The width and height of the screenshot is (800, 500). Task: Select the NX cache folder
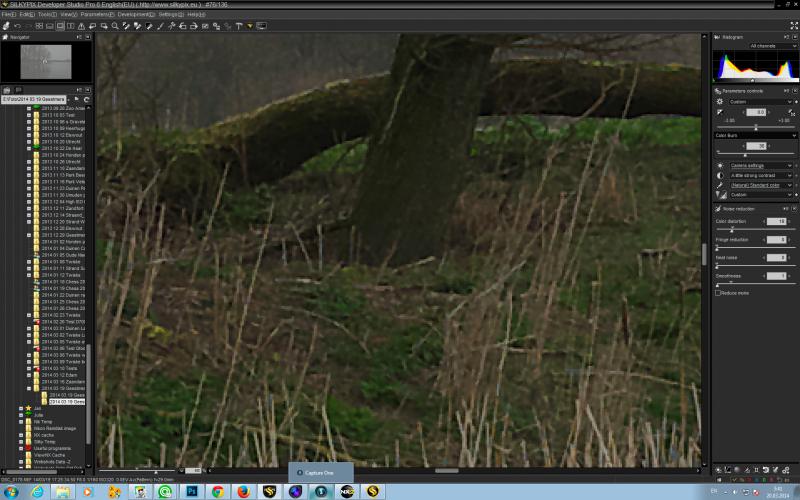(43, 435)
